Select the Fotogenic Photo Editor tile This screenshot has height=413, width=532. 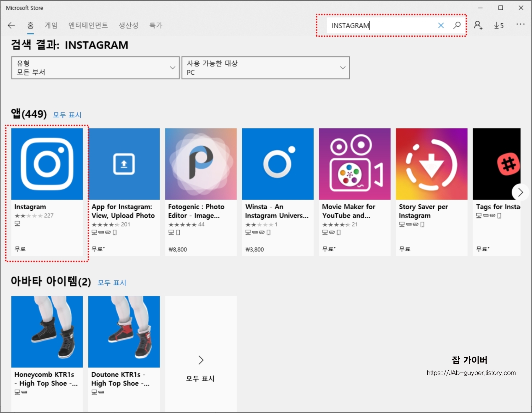pos(201,164)
